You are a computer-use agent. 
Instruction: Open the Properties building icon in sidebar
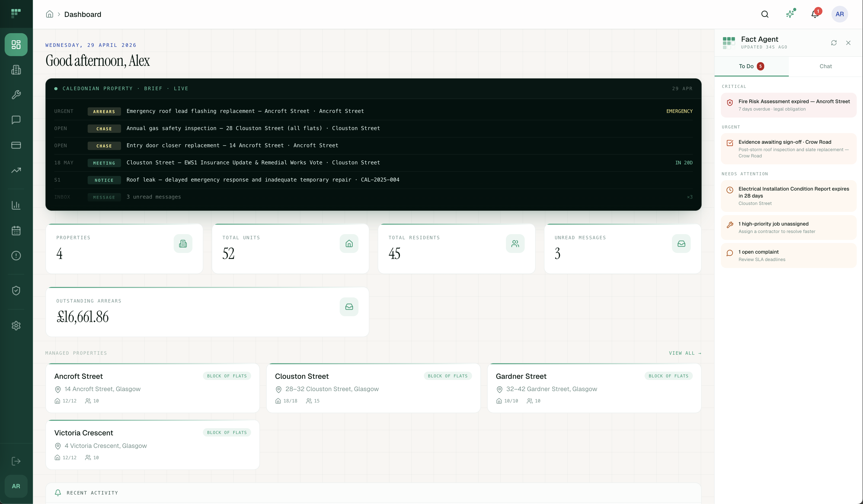[x=16, y=70]
